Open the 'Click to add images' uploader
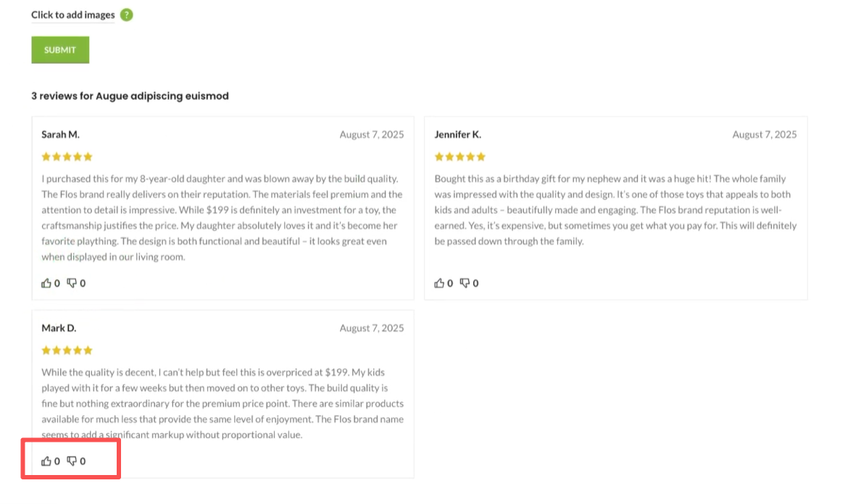861x504 pixels. (73, 15)
